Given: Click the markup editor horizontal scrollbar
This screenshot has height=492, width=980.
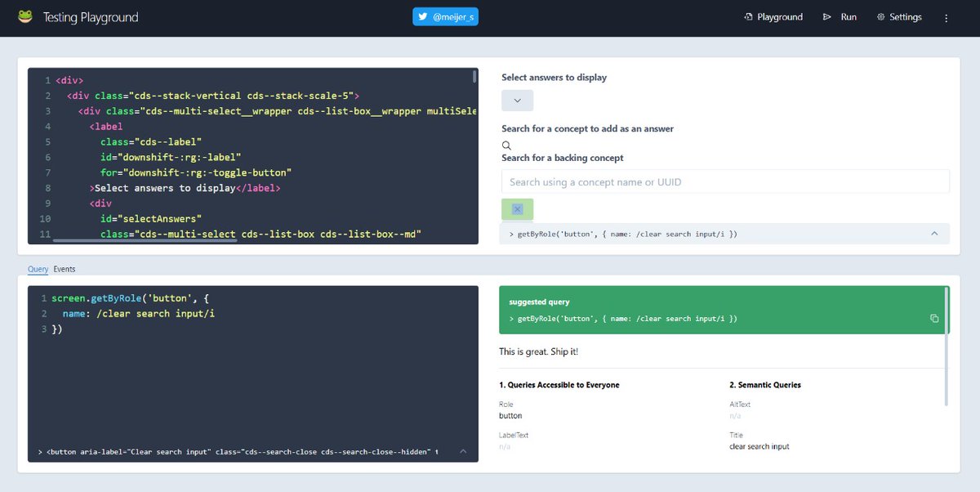Looking at the screenshot, I should 145,240.
